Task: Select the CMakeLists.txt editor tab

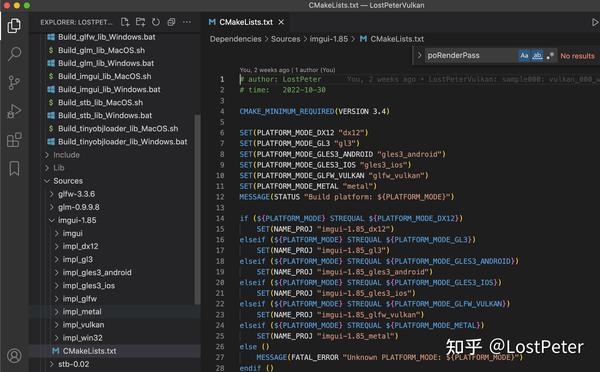Action: tap(246, 22)
